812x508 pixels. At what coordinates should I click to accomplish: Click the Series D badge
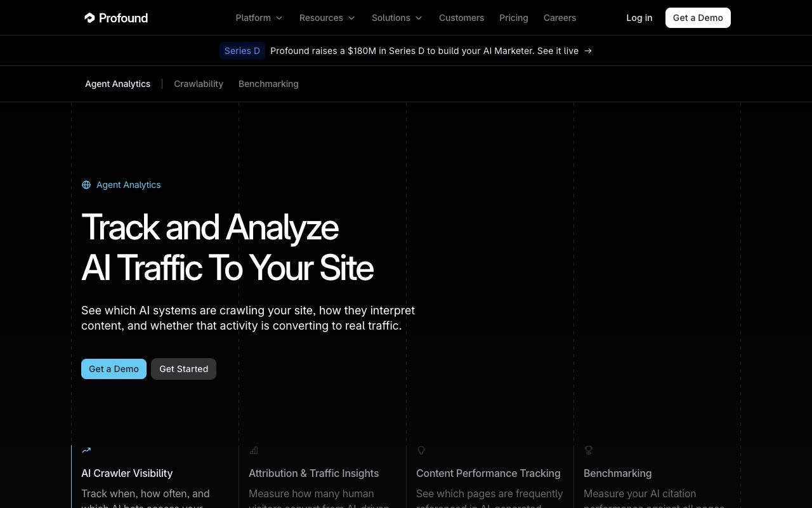click(x=242, y=51)
